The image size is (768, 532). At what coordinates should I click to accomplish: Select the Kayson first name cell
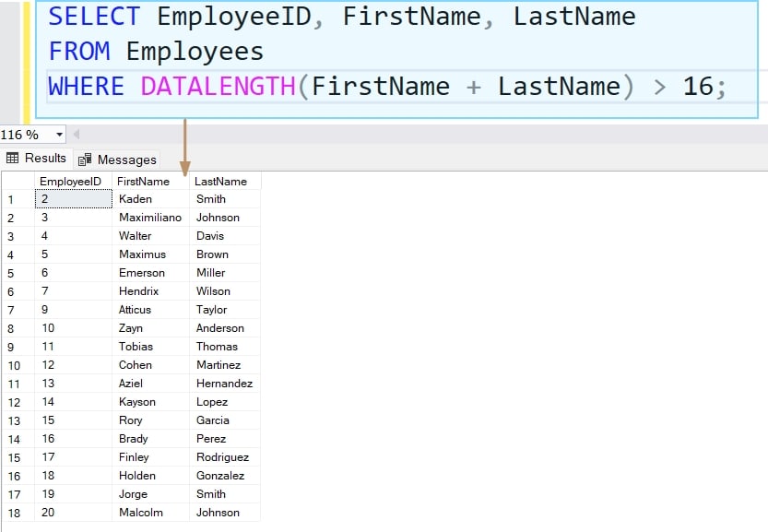pos(151,402)
